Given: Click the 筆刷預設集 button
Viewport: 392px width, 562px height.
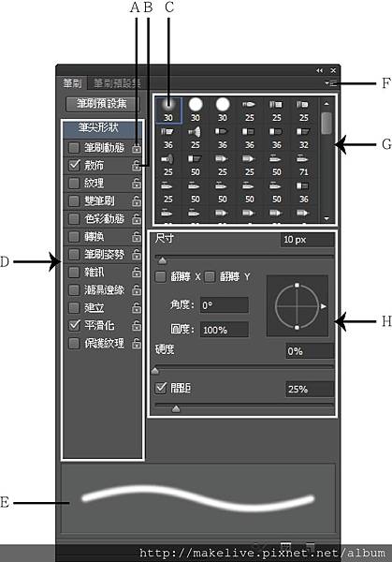Looking at the screenshot, I should click(x=102, y=104).
